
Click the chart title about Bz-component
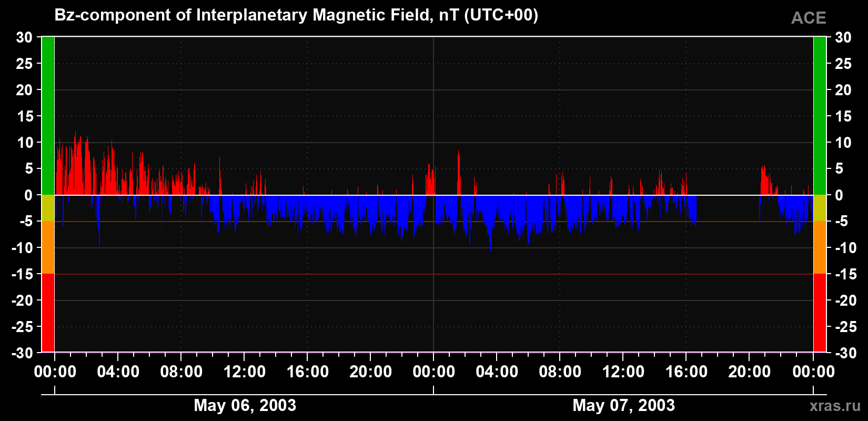[x=296, y=15]
